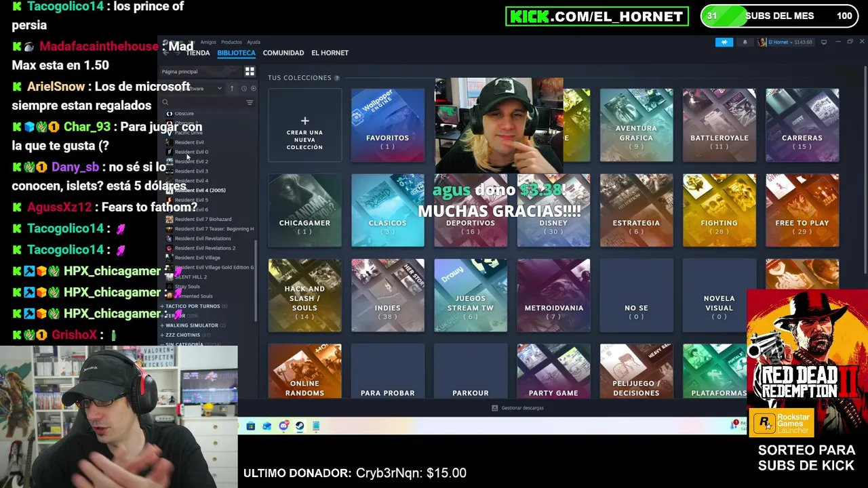Select Resident Evil Revelations 2
Viewport: 868px width, 488px height.
[205, 248]
